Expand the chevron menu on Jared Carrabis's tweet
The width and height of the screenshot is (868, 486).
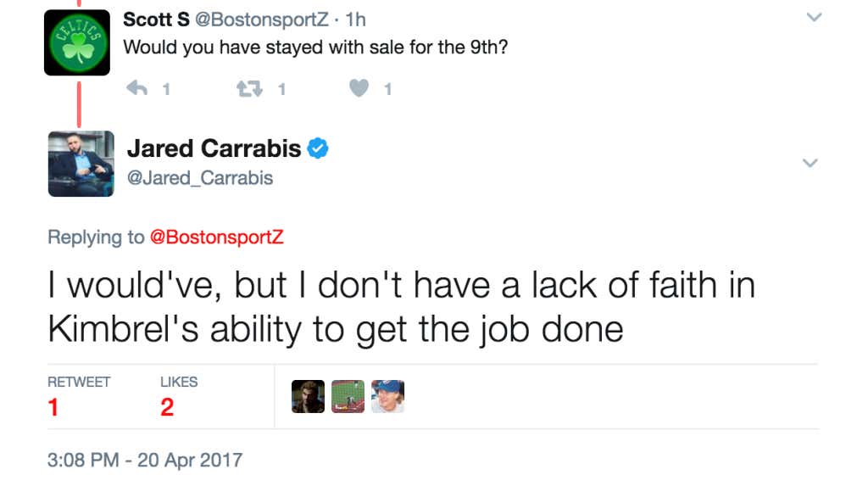point(810,163)
